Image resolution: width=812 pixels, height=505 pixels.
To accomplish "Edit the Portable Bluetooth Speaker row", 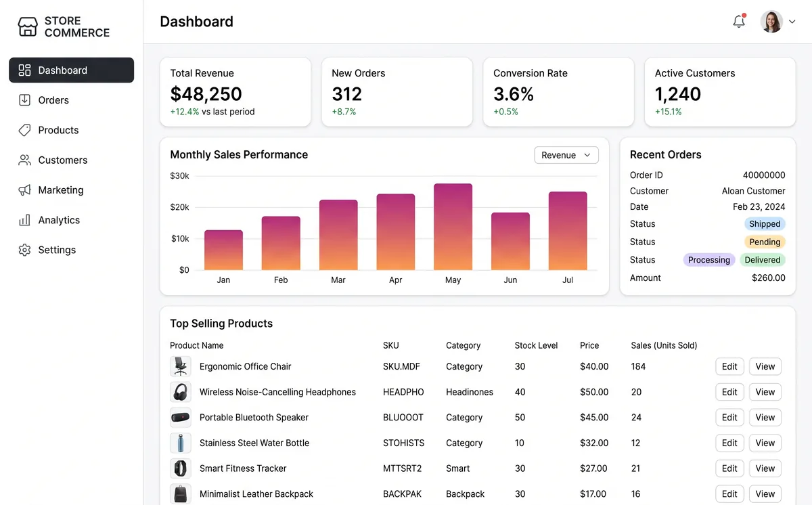I will (729, 418).
